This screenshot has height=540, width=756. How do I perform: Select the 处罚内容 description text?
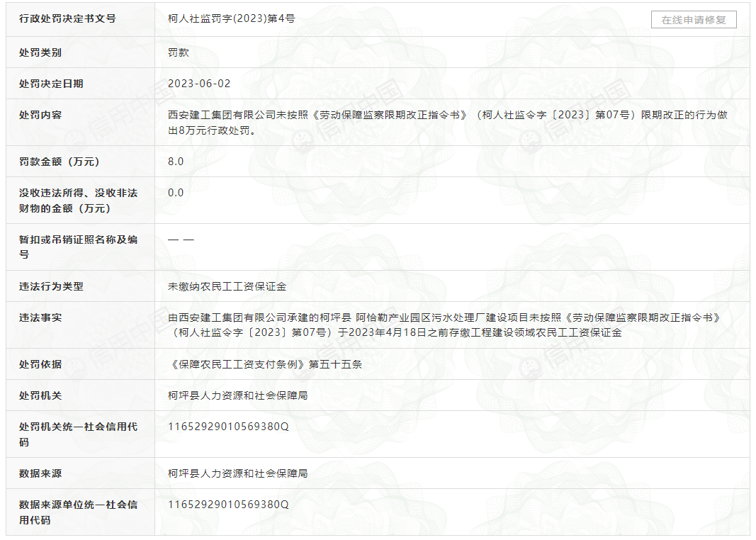coord(447,123)
